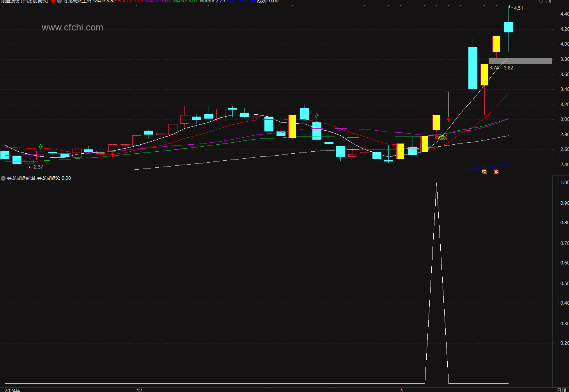Click the 12 month marker on time axis
This screenshot has height=392, width=569.
pyautogui.click(x=139, y=390)
